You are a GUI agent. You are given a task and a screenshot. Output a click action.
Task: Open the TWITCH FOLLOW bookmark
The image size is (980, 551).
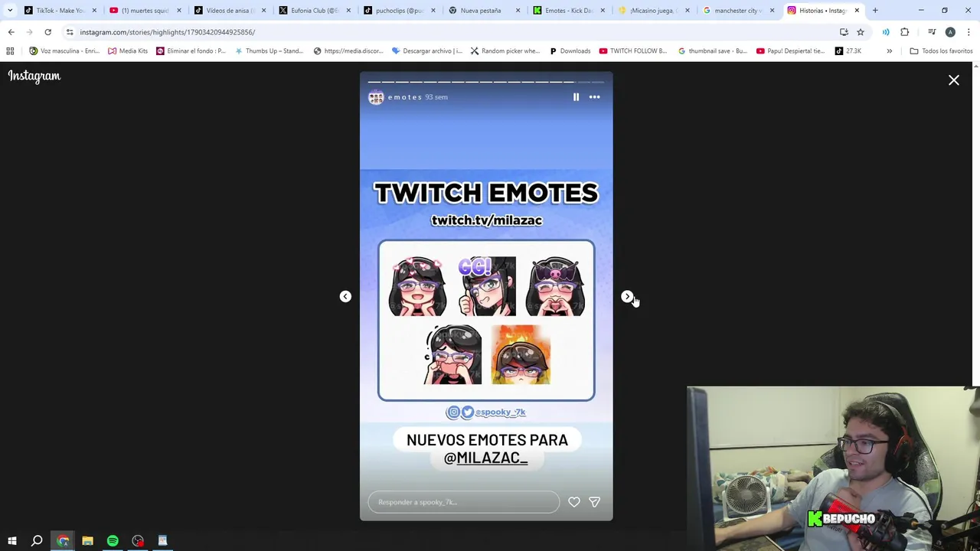pyautogui.click(x=633, y=51)
